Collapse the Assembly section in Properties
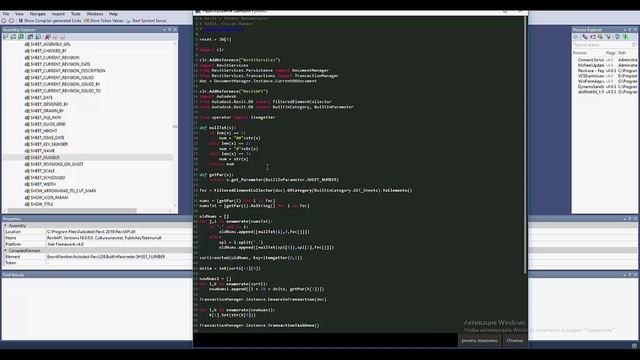The width and height of the screenshot is (640, 360). point(5,225)
